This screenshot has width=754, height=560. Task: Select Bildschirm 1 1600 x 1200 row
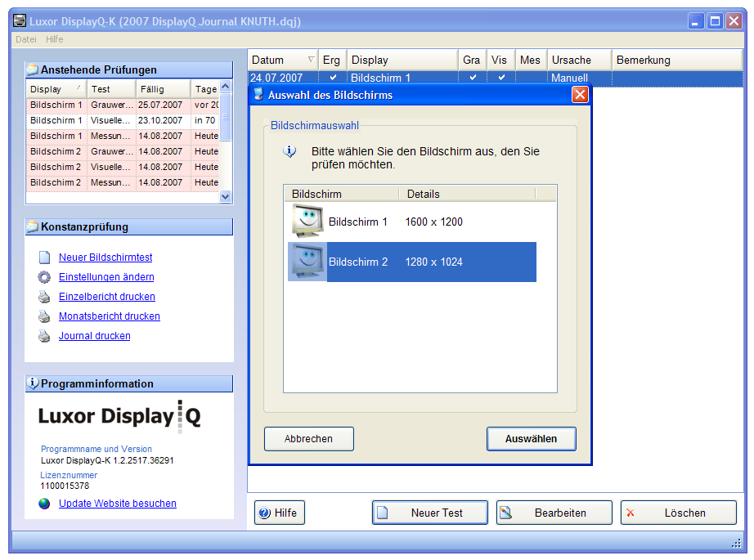412,222
